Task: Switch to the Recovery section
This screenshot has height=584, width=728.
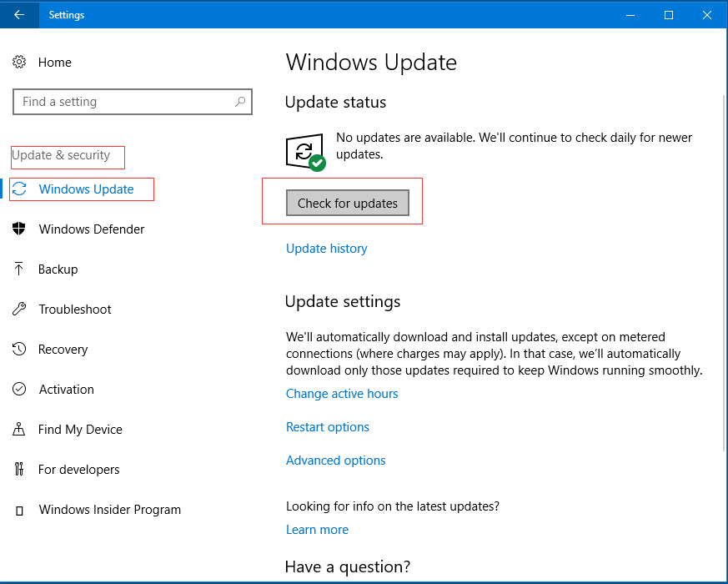Action: pyautogui.click(x=63, y=350)
